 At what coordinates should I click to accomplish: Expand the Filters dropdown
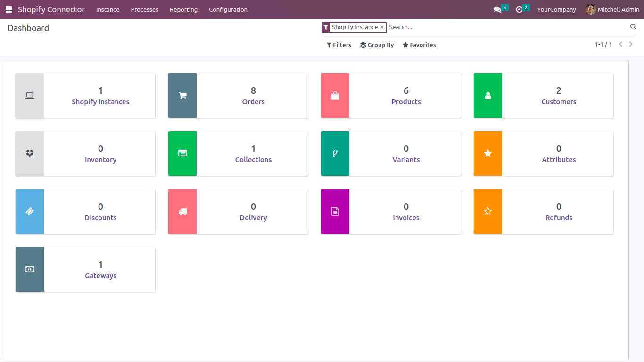(339, 45)
